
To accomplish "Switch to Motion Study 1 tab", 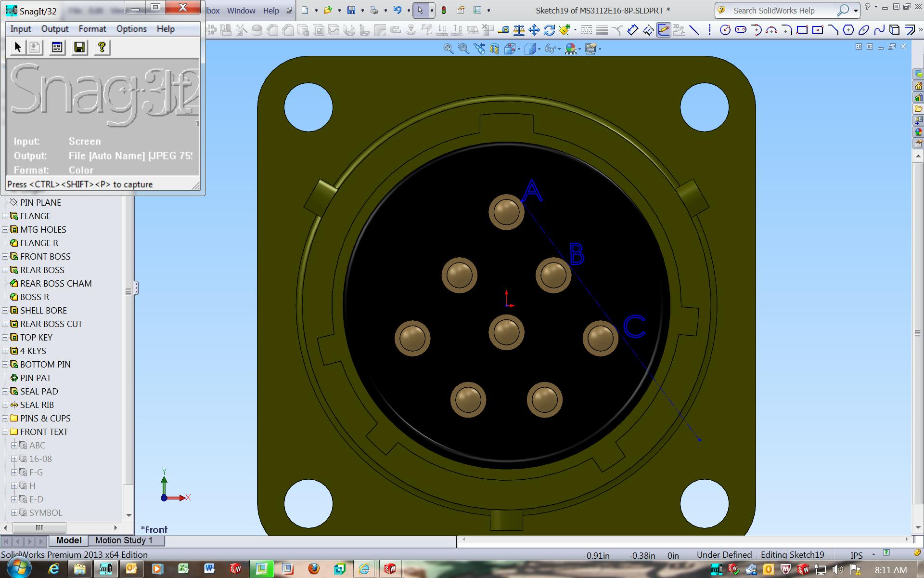I will tap(124, 540).
